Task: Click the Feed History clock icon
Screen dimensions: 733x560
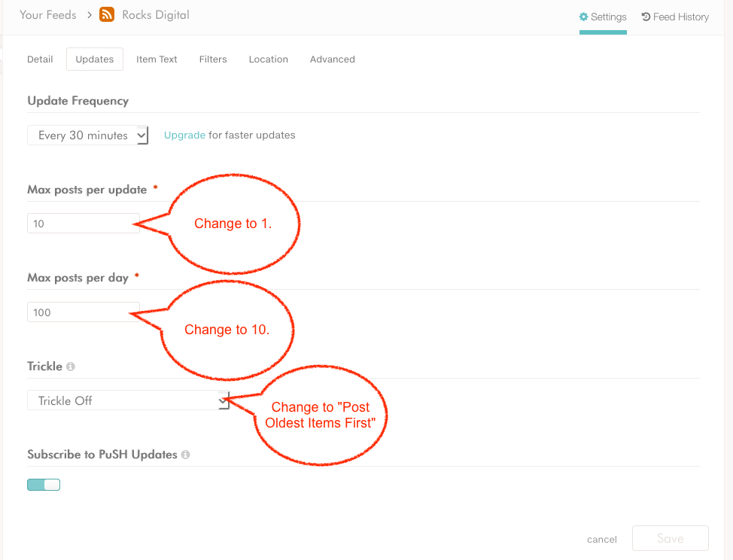Action: 646,17
